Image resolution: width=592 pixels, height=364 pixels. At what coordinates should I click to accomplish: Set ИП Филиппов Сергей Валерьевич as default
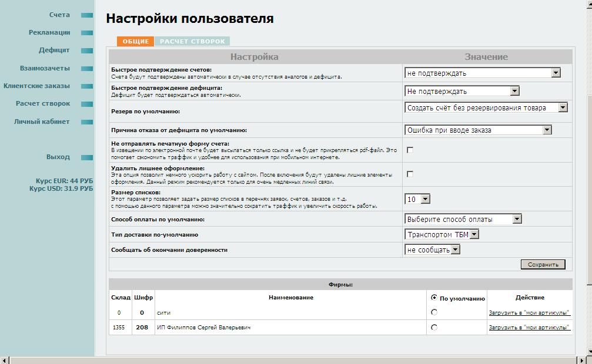pyautogui.click(x=434, y=328)
